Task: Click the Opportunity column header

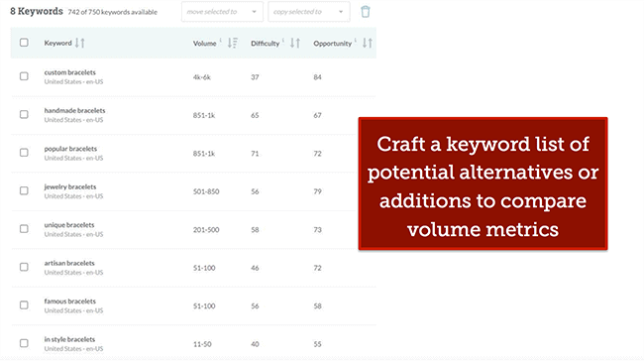Action: coord(332,44)
